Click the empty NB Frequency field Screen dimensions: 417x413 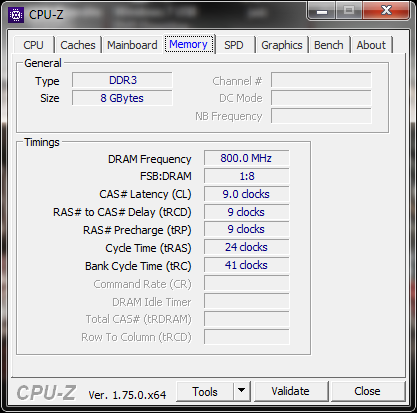tap(321, 116)
